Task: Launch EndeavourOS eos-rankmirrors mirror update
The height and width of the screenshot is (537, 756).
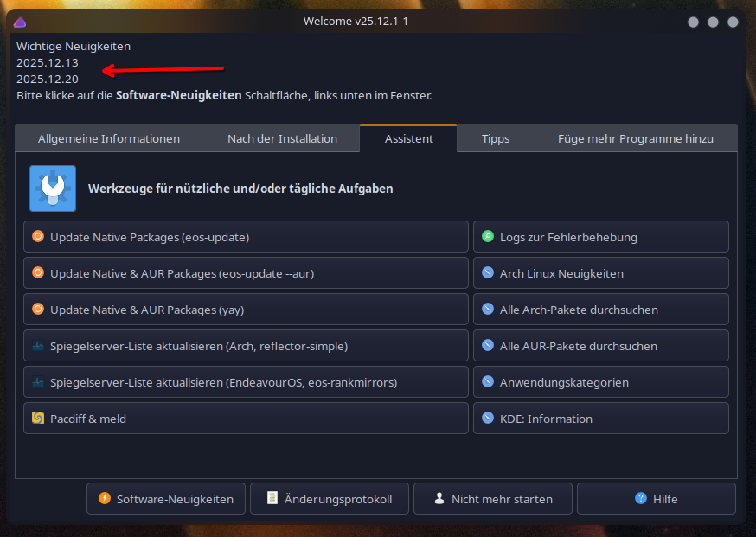Action: tap(246, 382)
